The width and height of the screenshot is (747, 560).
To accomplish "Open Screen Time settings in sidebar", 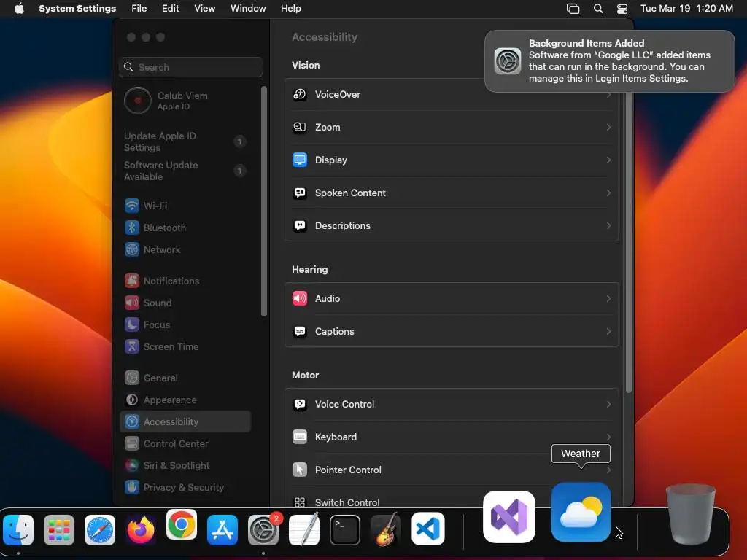I will 185,346.
